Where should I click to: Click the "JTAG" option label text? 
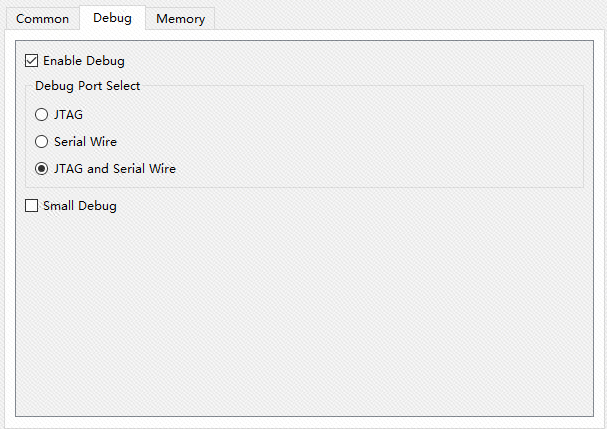[68, 115]
